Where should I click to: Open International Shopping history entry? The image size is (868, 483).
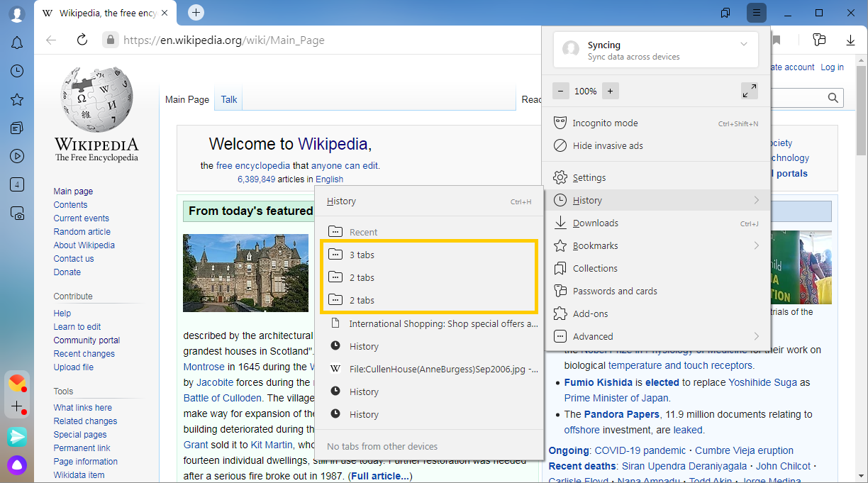click(x=429, y=324)
